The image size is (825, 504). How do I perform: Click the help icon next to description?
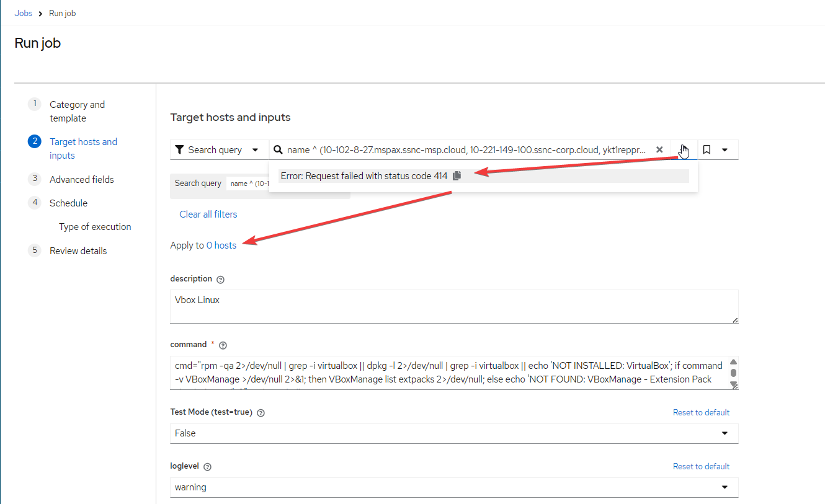click(x=221, y=280)
